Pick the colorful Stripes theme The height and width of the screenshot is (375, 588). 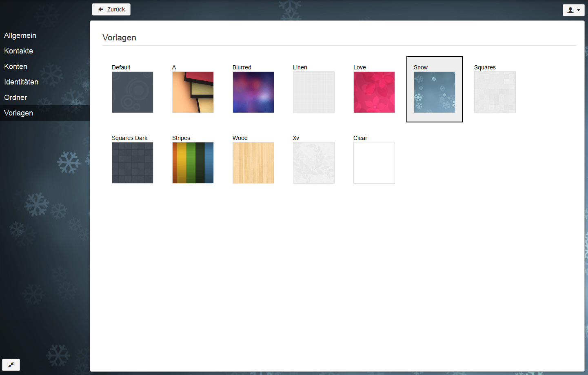click(x=193, y=163)
